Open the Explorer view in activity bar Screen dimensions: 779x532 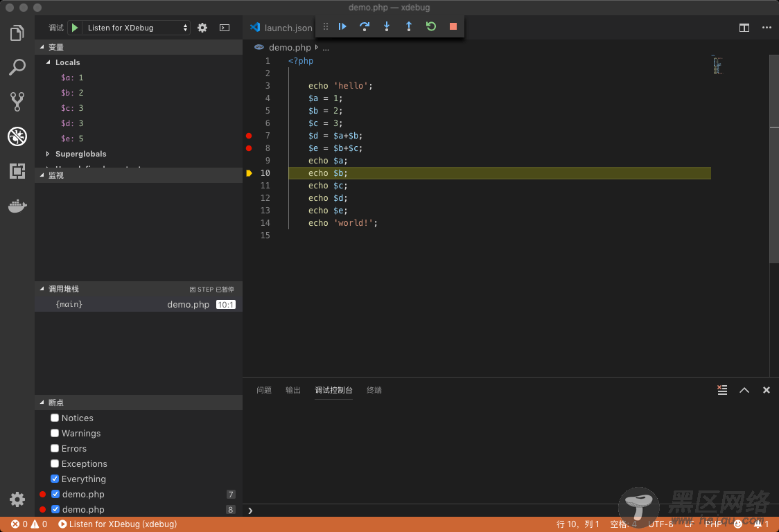(x=17, y=33)
